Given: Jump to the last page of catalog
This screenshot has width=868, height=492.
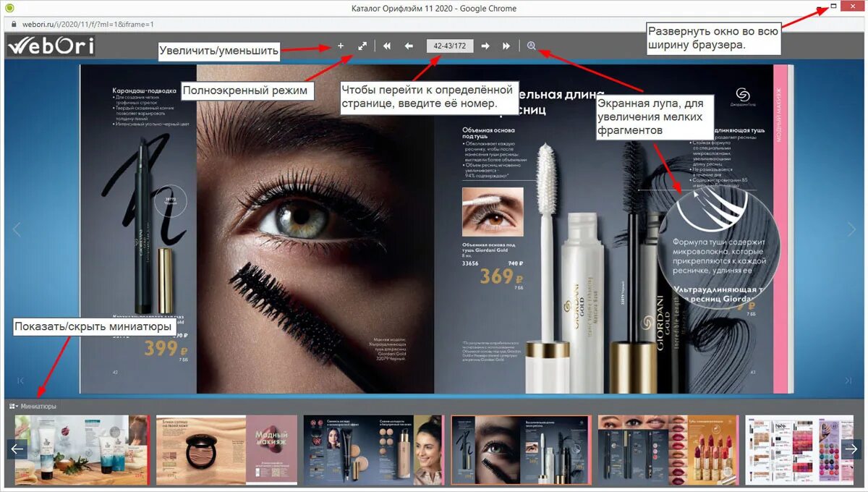Looking at the screenshot, I should pyautogui.click(x=506, y=46).
